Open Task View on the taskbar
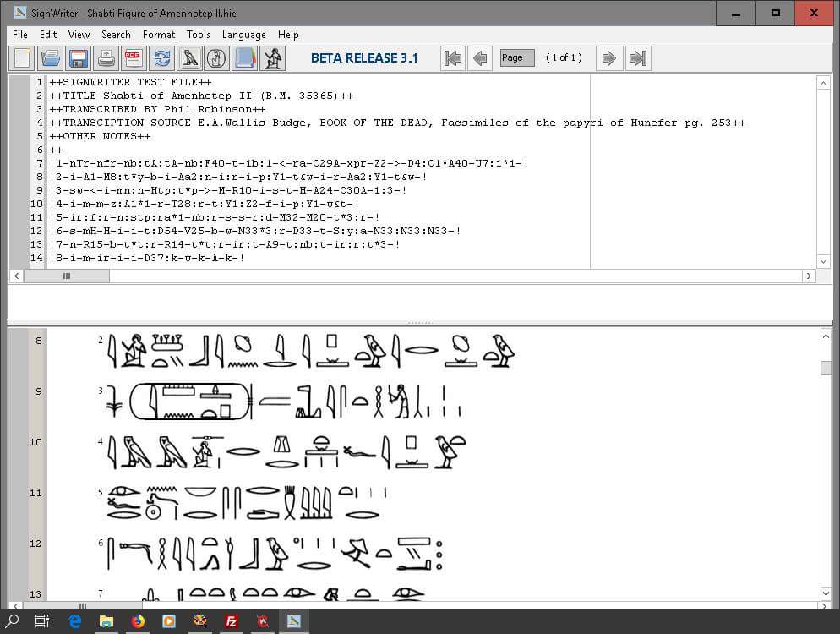Image resolution: width=840 pixels, height=634 pixels. (41, 620)
